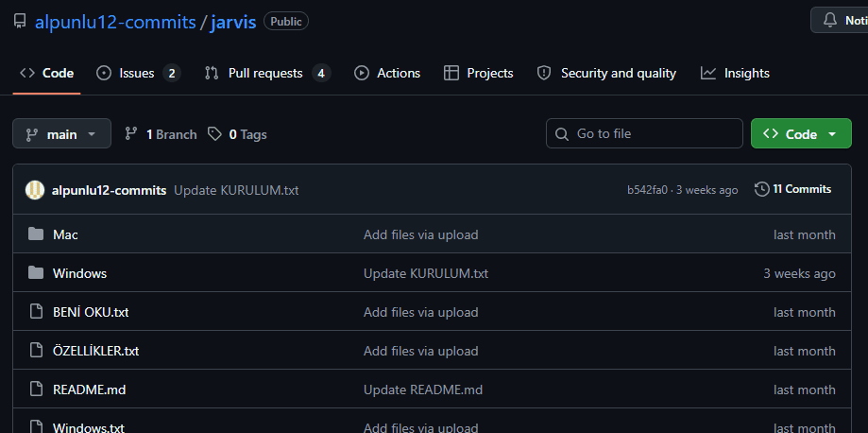Open the 1 Branch link

162,134
